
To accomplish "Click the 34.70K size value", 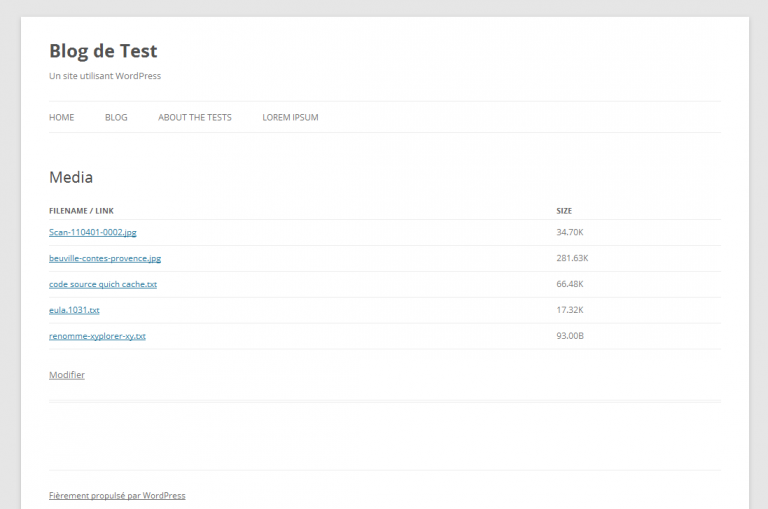I will click(570, 232).
